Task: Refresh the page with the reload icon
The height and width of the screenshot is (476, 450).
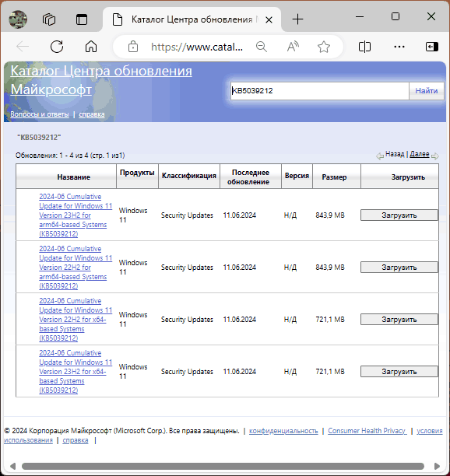Action: 57,47
